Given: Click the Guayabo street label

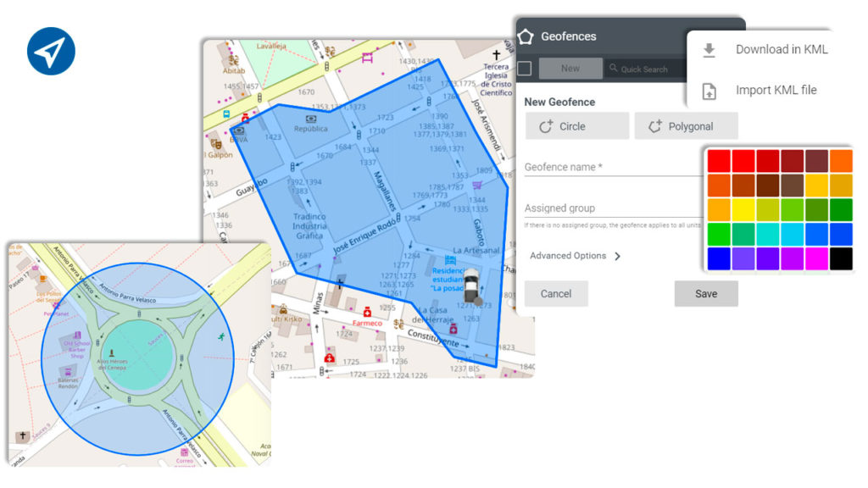Looking at the screenshot, I should coord(252,187).
